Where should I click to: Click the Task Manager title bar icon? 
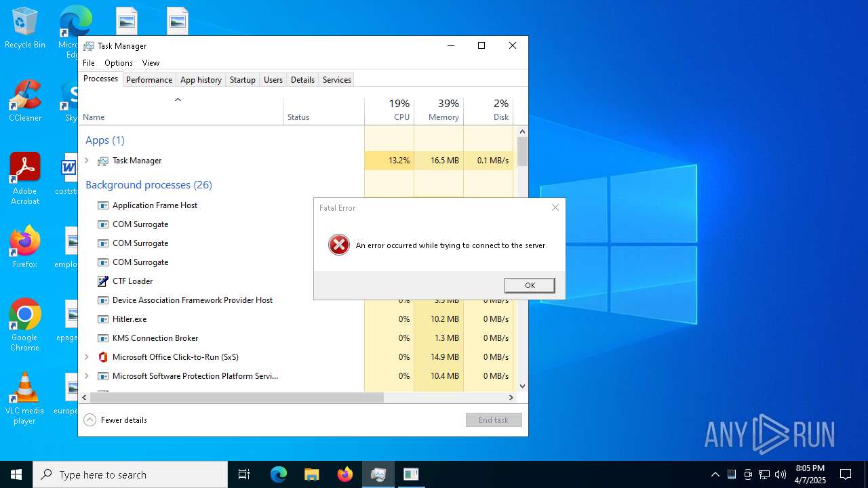point(89,46)
